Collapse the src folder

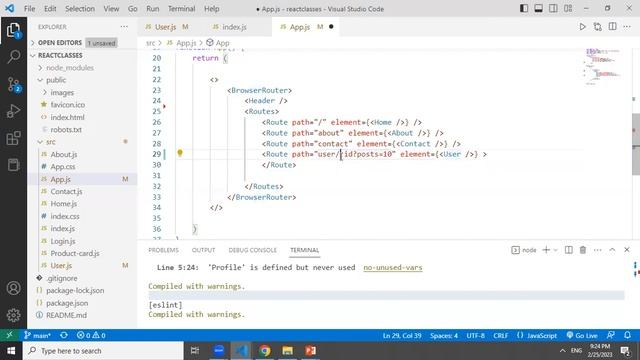click(x=51, y=142)
